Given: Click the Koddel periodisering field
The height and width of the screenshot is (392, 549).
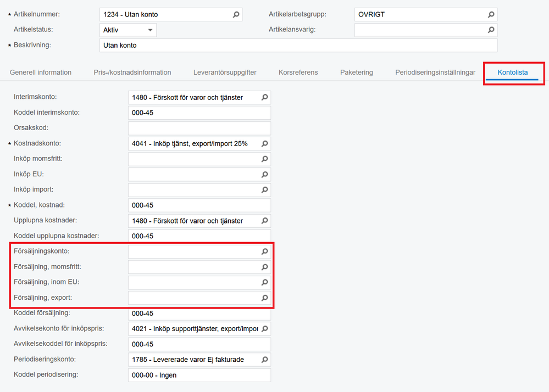Looking at the screenshot, I should coord(199,375).
